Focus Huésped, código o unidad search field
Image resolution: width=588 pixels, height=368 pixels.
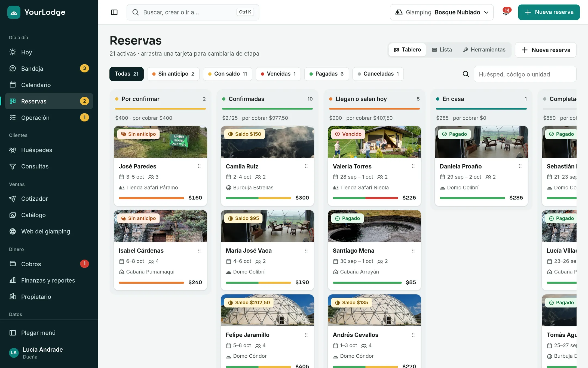click(525, 74)
